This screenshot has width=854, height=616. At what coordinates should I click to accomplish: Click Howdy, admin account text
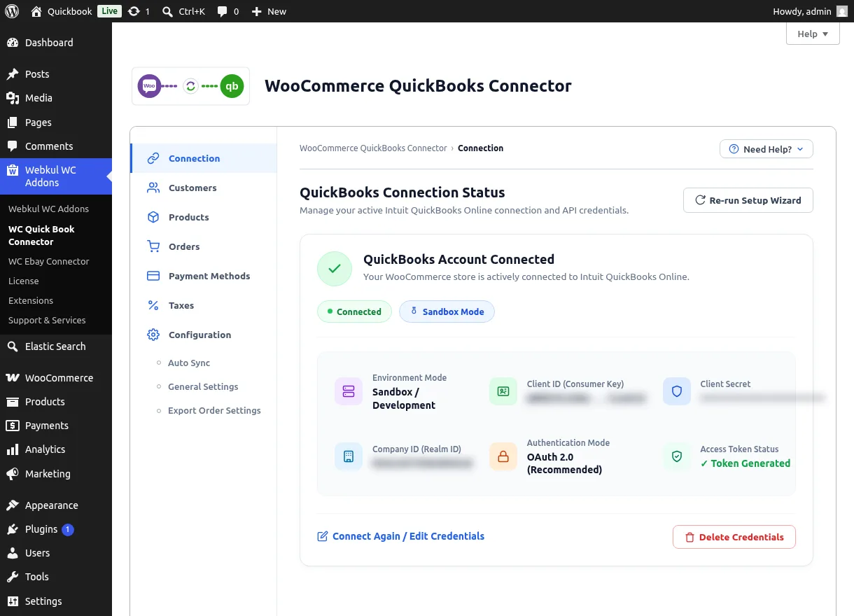coord(802,11)
